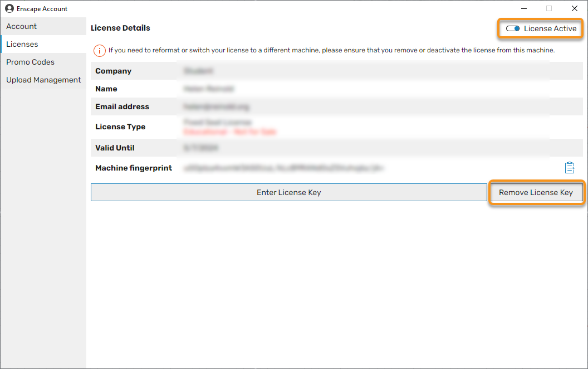Click the Email address value
This screenshot has width=588, height=369.
click(216, 107)
